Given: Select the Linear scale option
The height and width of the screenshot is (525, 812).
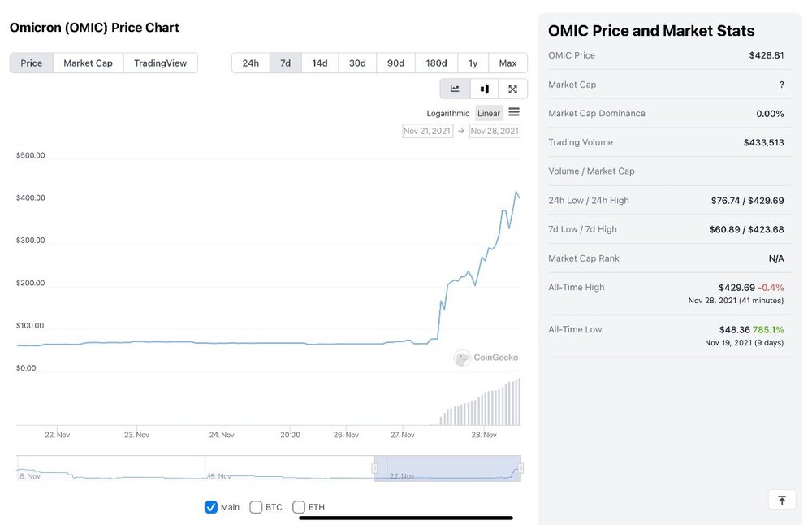Looking at the screenshot, I should click(489, 113).
